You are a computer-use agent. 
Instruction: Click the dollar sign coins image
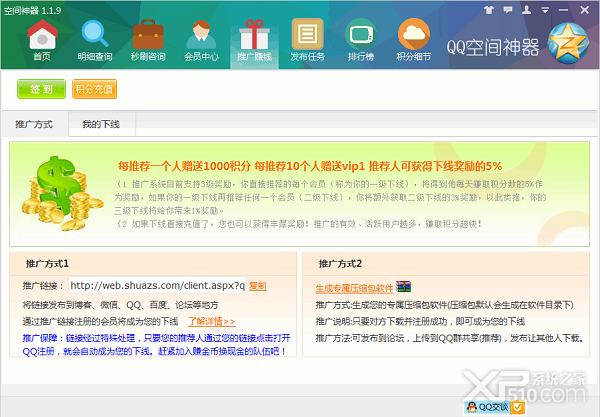pos(62,193)
